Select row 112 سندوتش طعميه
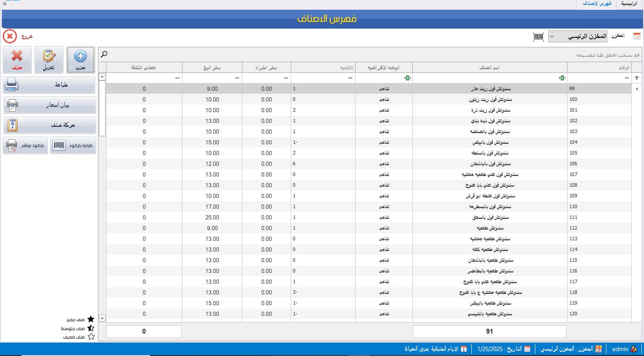This screenshot has width=644, height=356. point(369,228)
